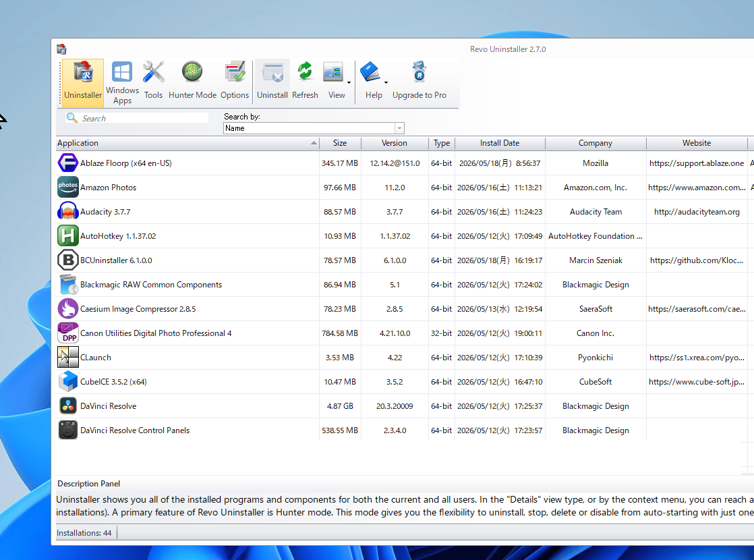Screen dimensions: 754x560
Task: Click the CLaunch app icon
Action: pos(68,357)
